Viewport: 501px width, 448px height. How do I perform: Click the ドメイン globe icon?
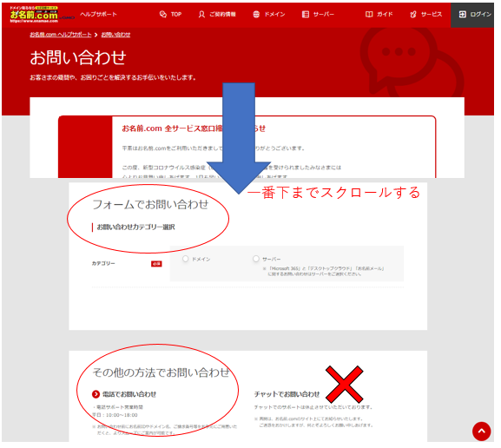[x=256, y=14]
